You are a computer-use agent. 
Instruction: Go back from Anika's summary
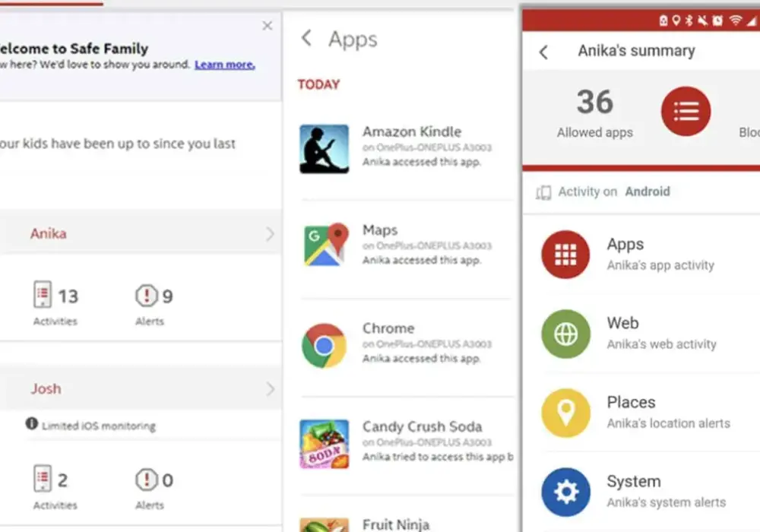[x=544, y=52]
